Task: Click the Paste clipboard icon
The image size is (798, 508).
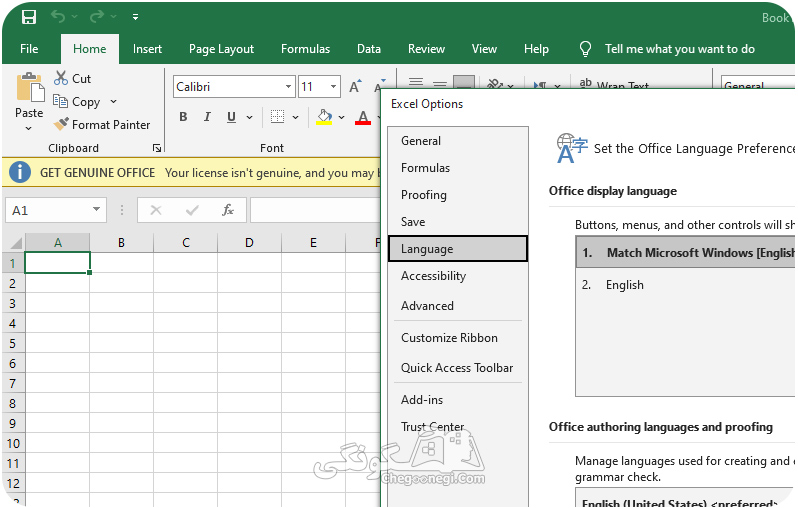Action: coord(30,87)
